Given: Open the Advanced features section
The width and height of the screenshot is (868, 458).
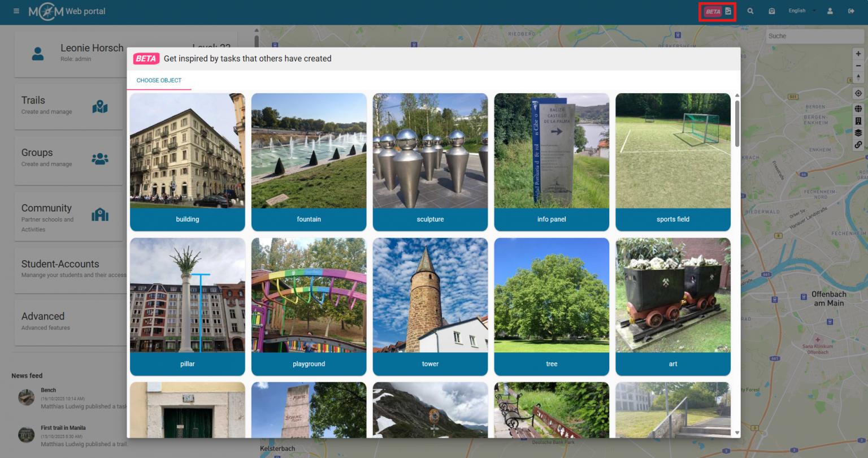Looking at the screenshot, I should click(68, 320).
